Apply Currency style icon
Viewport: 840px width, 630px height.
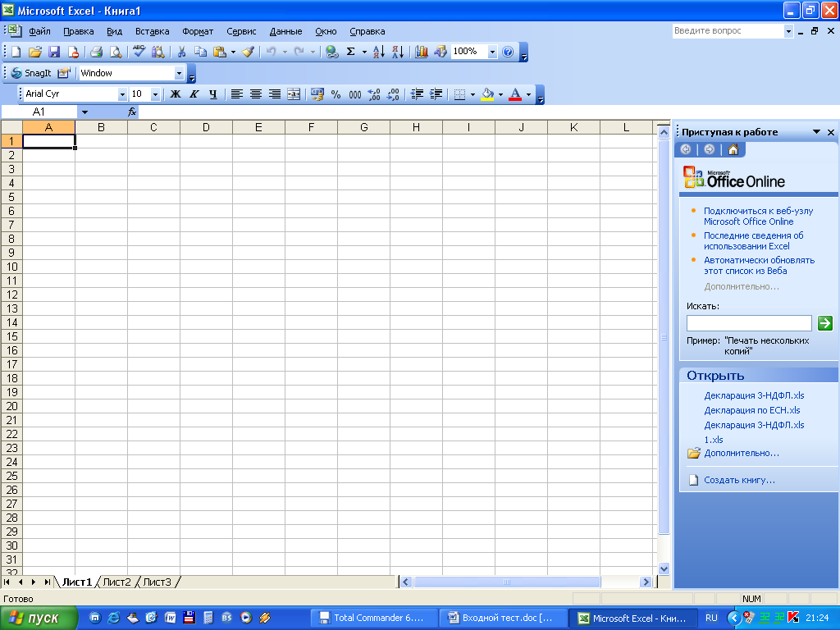tap(317, 94)
